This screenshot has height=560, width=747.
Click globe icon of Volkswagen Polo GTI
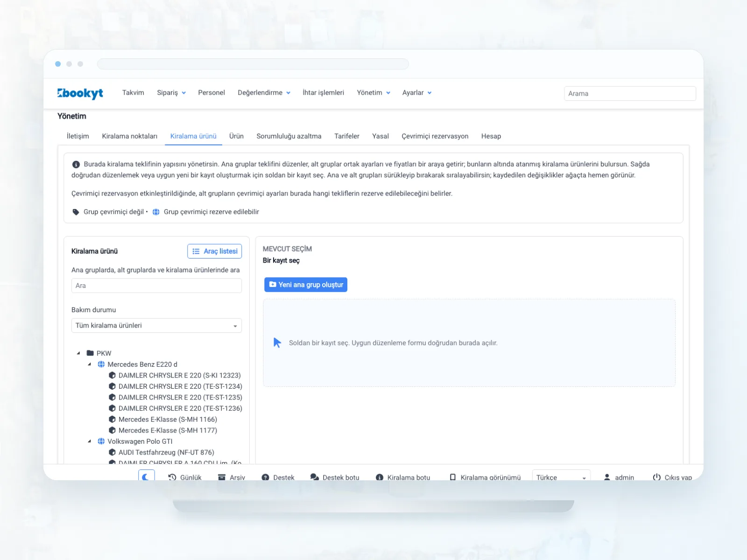point(101,441)
